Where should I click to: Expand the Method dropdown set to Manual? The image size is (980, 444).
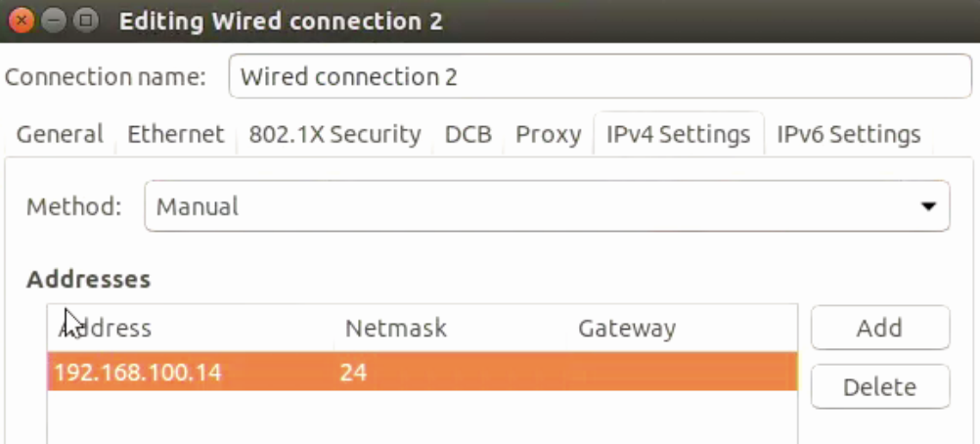point(547,205)
